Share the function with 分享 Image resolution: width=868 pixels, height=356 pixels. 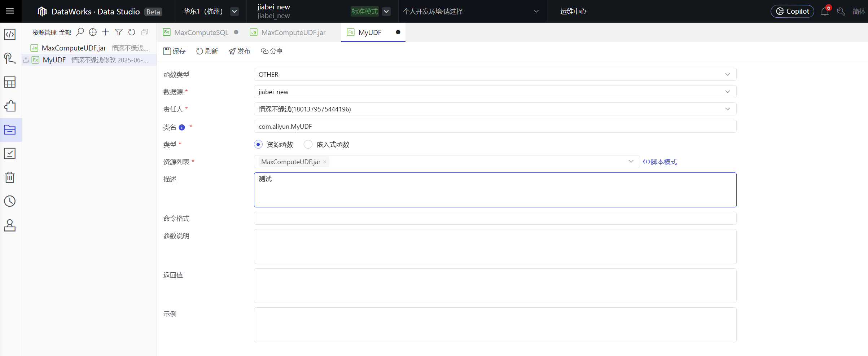(x=272, y=51)
